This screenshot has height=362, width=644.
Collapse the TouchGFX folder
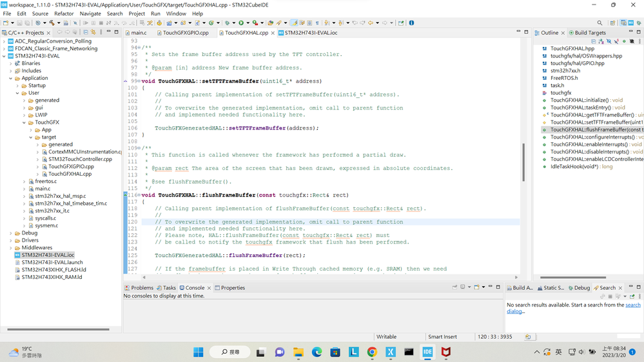pyautogui.click(x=24, y=122)
